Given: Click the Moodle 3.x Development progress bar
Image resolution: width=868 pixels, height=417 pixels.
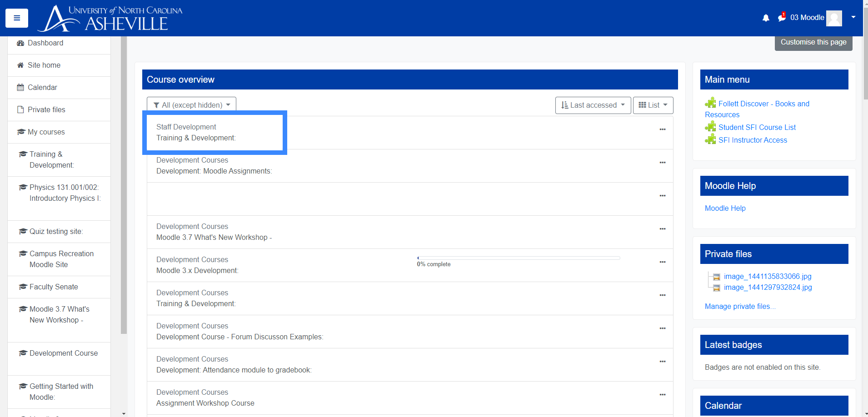Looking at the screenshot, I should pos(518,258).
